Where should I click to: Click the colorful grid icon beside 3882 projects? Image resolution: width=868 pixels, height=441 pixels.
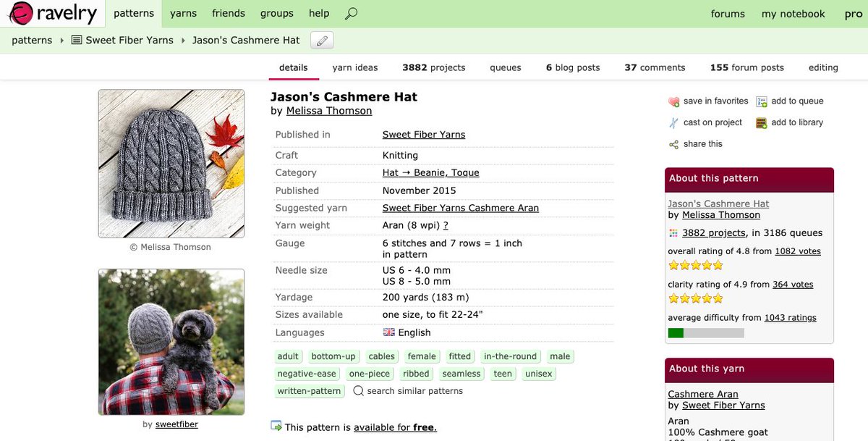673,233
